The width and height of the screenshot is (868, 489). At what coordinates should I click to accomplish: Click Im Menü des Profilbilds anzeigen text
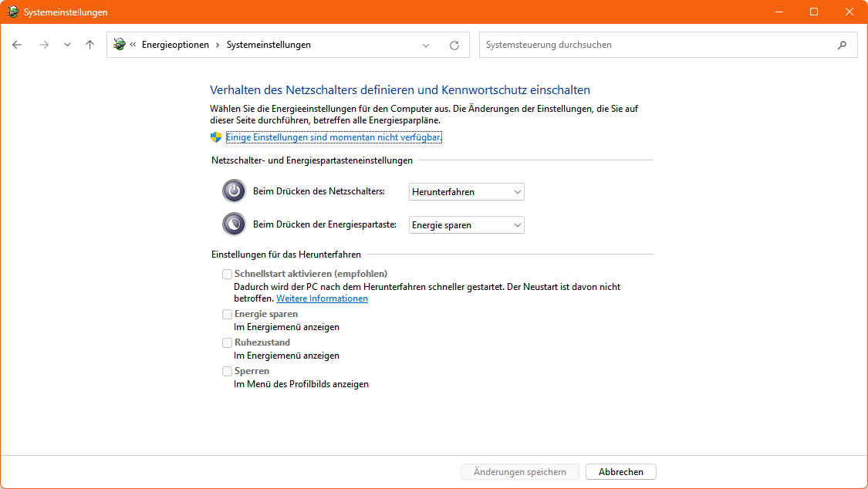[x=301, y=384]
